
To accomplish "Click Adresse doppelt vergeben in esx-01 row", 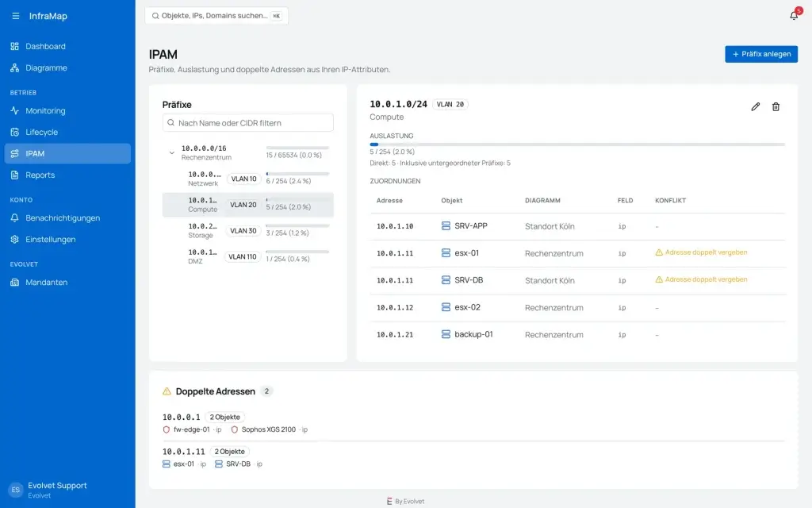I will [x=706, y=252].
